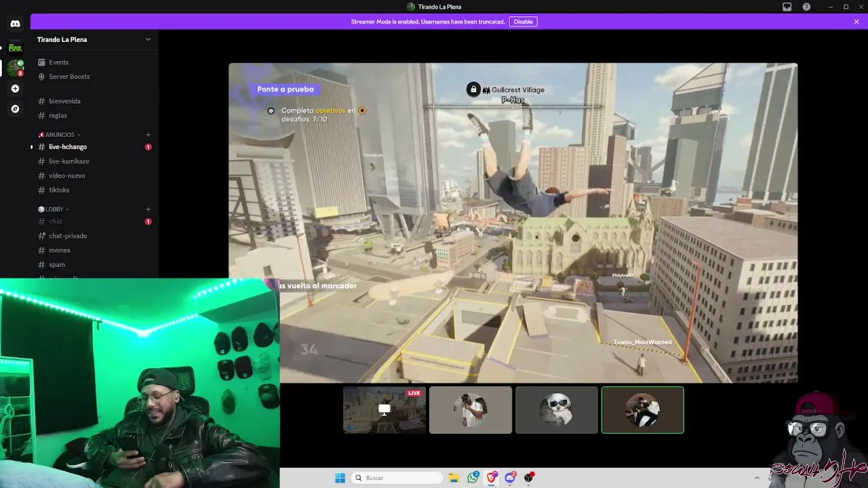Open Discord home direct messages icon
This screenshot has height=488, width=868.
(x=15, y=24)
